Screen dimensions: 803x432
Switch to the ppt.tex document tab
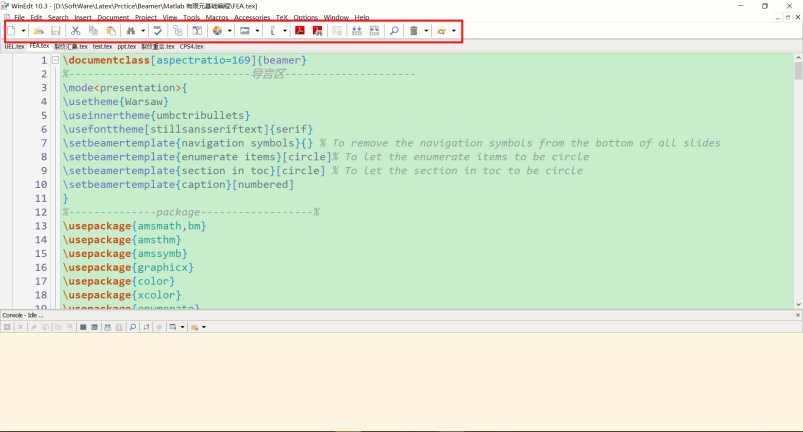click(x=126, y=47)
